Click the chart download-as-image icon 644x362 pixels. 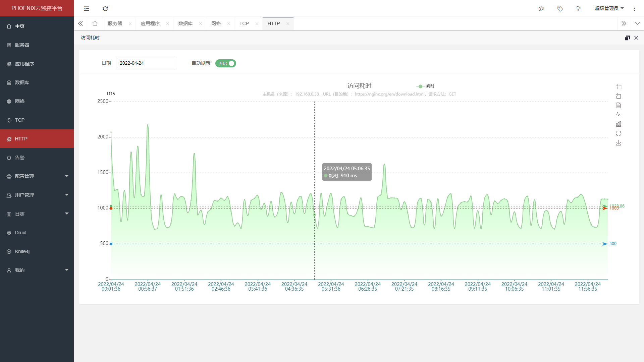[x=619, y=143]
